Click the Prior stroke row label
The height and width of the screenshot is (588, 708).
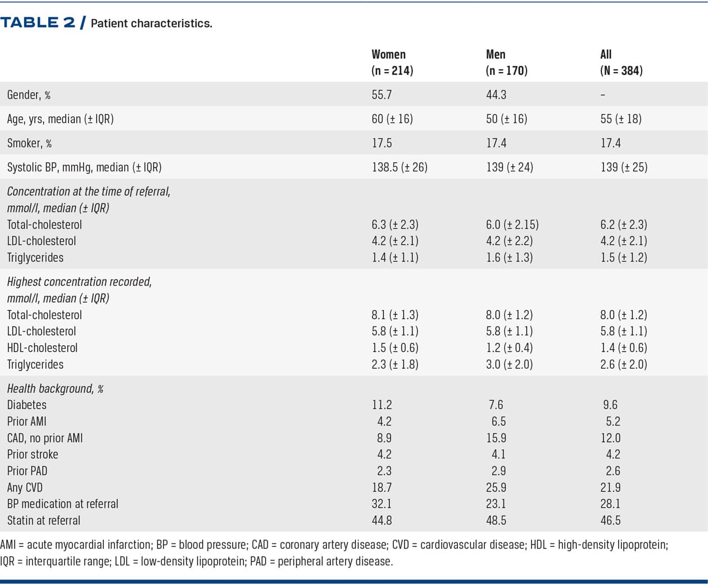point(33,454)
